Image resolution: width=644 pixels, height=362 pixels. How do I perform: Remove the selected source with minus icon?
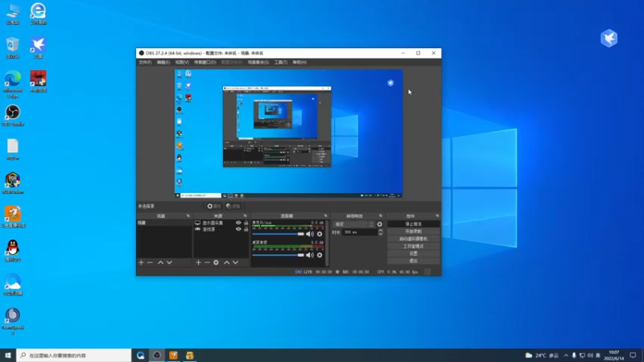pos(207,262)
